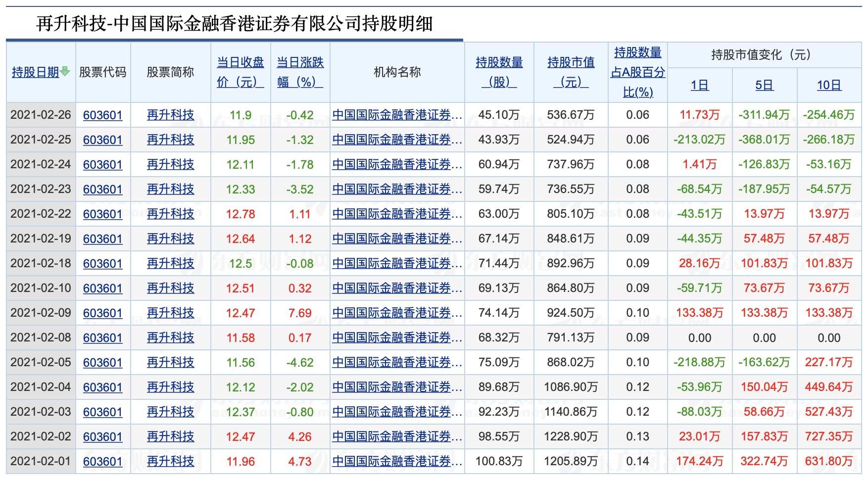This screenshot has height=483, width=868.
Task: Sort by 持股数量占A股百分比(%) header
Action: [x=638, y=72]
